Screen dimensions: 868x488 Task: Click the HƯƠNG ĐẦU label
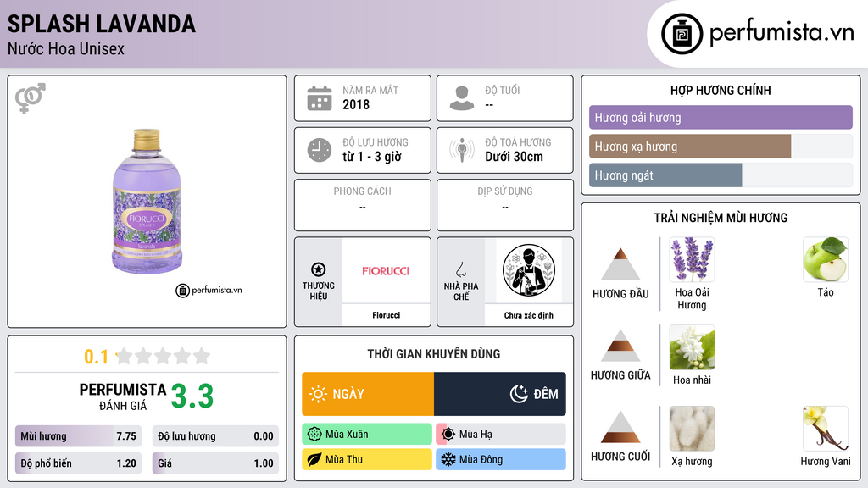click(x=620, y=294)
